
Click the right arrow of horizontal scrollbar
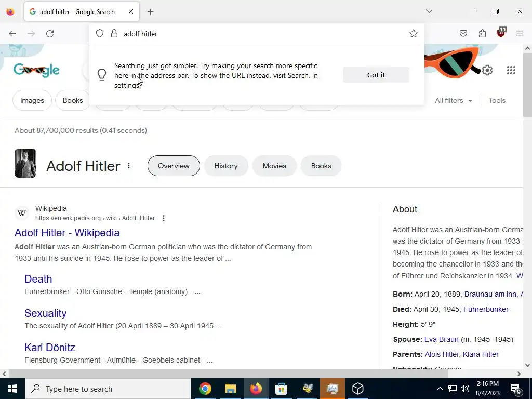pos(519,374)
